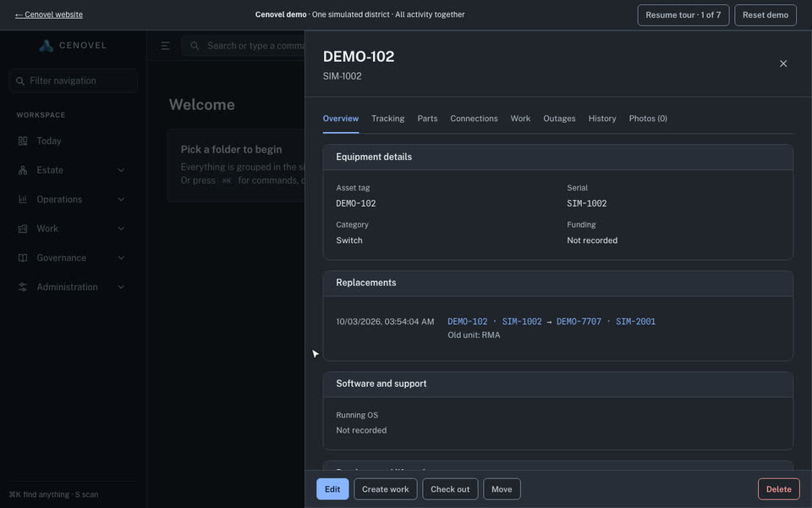Select the Overview tab

341,119
